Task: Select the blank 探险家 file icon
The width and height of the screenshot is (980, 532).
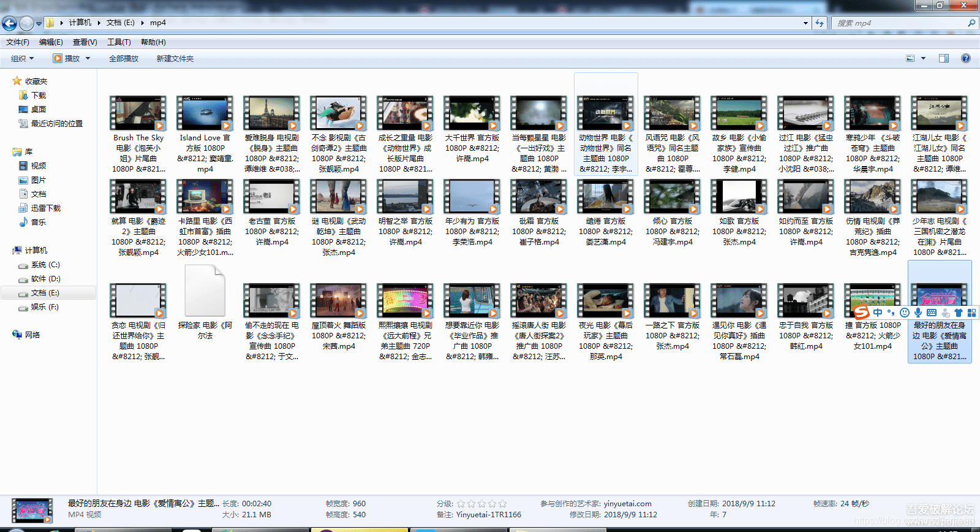Action: coord(205,291)
